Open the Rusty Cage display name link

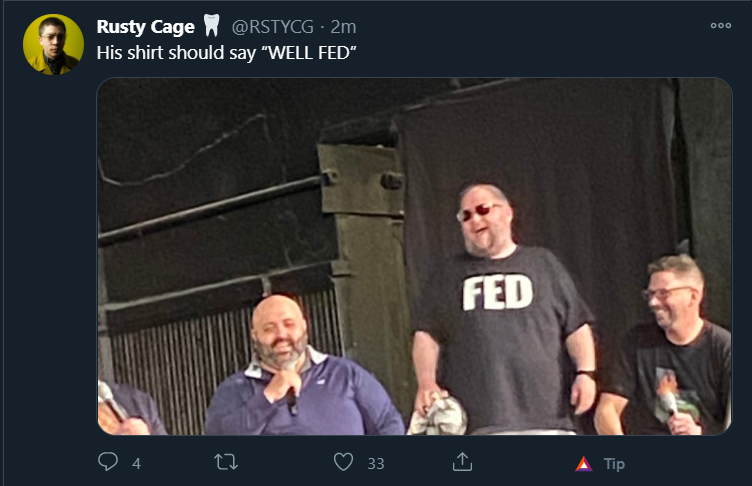pyautogui.click(x=145, y=27)
